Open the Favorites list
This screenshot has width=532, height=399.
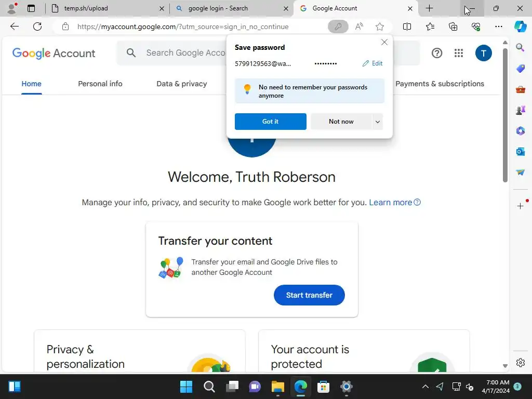click(x=430, y=26)
